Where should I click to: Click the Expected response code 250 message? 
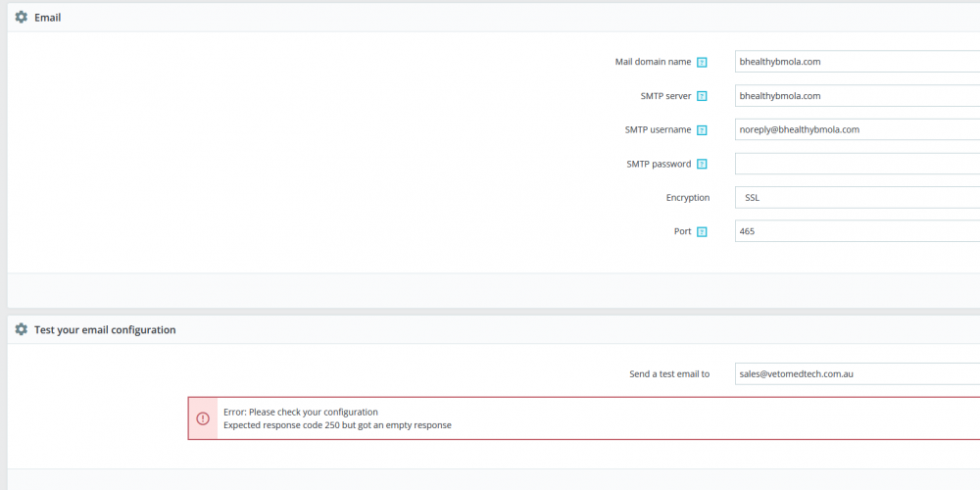point(337,425)
